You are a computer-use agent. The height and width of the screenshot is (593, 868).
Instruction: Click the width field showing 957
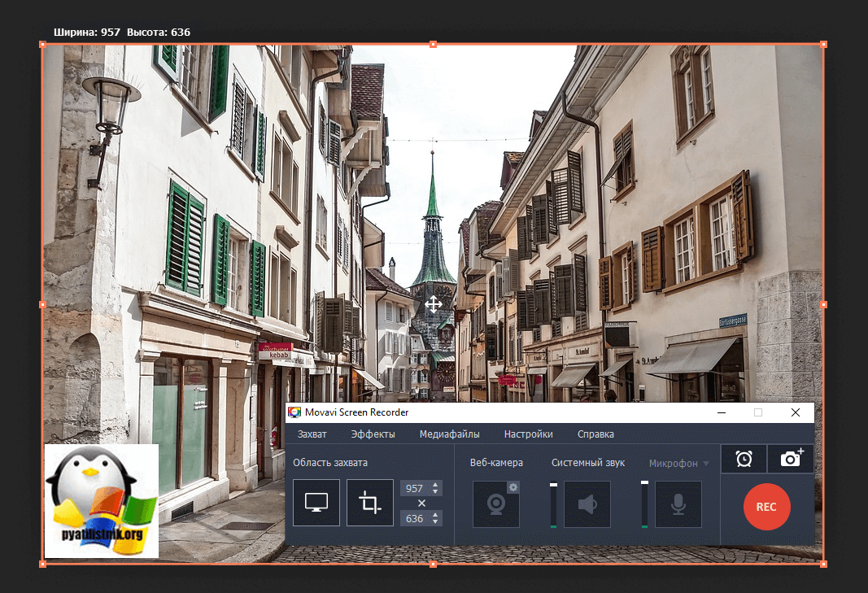click(x=415, y=489)
